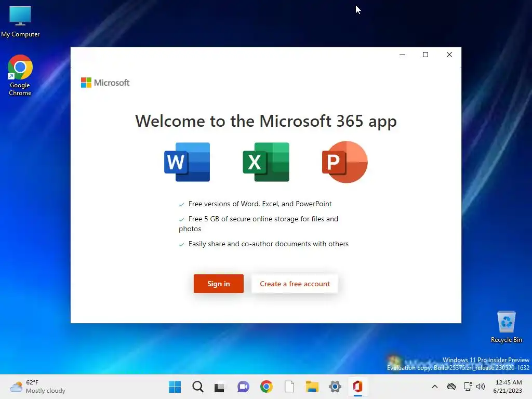Open the volume speaker tray icon
The width and height of the screenshot is (532, 399).
tap(481, 387)
